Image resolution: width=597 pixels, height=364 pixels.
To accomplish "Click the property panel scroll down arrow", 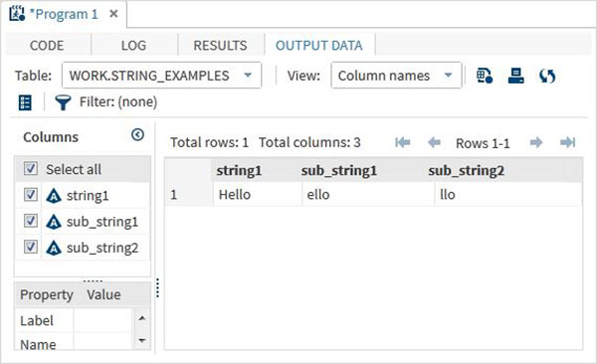I will click(x=142, y=340).
